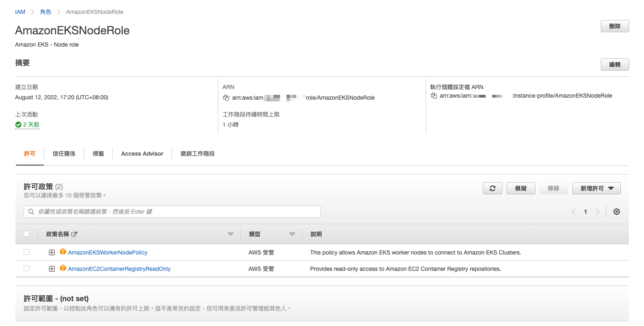Select the 許可 tab

click(x=30, y=154)
